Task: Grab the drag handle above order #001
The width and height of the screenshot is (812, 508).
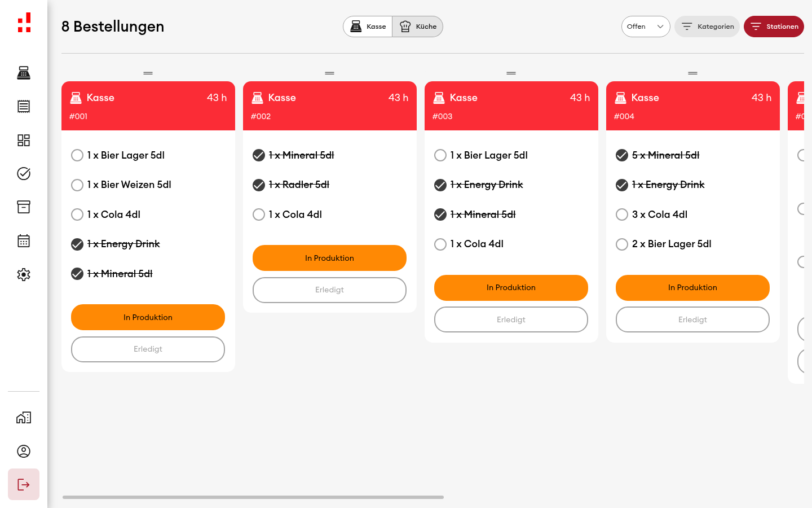Action: (x=148, y=73)
